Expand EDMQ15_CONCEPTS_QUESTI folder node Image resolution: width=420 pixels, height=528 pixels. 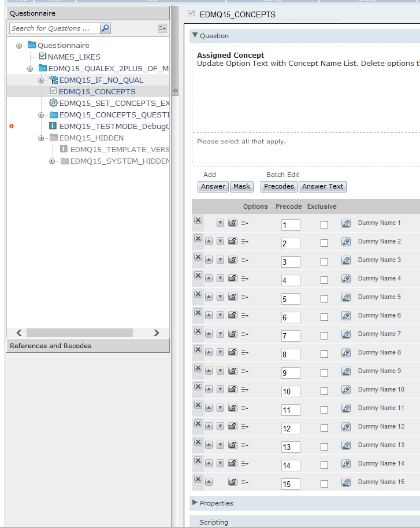click(41, 115)
